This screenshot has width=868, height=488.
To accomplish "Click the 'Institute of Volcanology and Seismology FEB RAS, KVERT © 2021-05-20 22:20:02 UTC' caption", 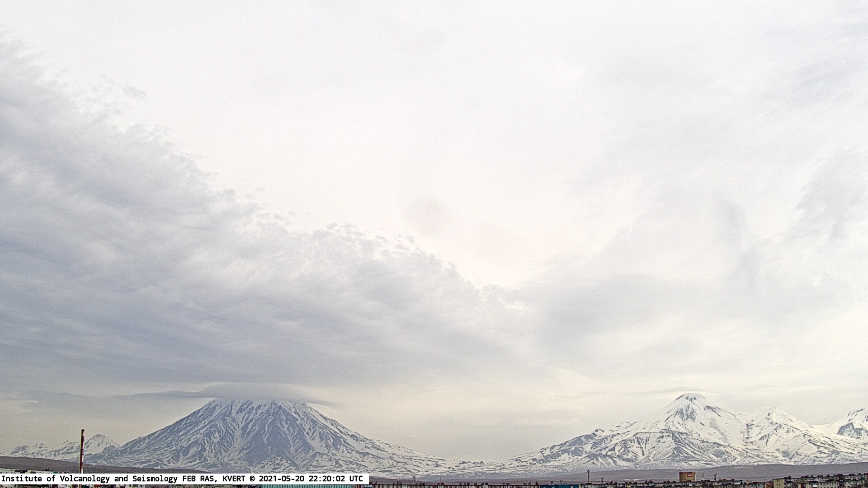I will [x=182, y=479].
